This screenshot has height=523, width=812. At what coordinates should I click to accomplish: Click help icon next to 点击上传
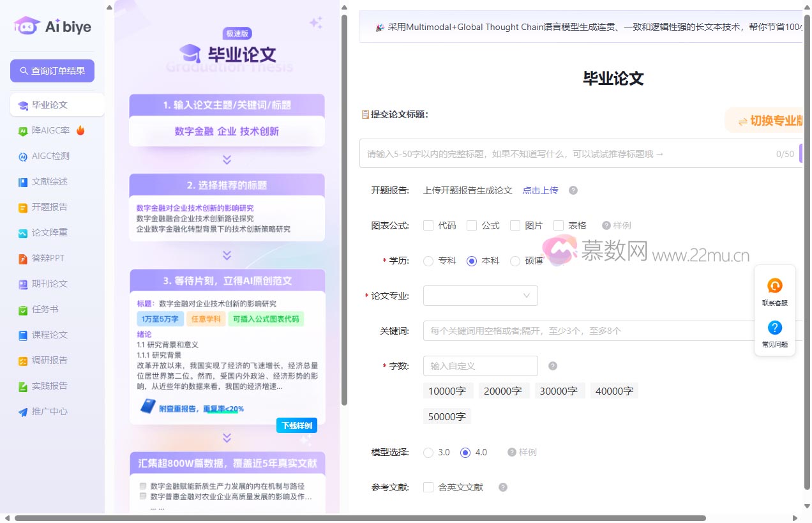click(573, 190)
